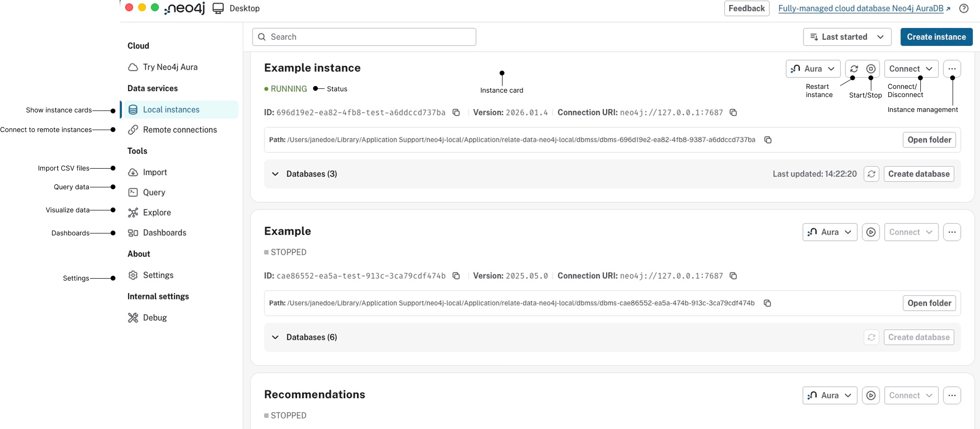Click the Create instance button

(936, 37)
